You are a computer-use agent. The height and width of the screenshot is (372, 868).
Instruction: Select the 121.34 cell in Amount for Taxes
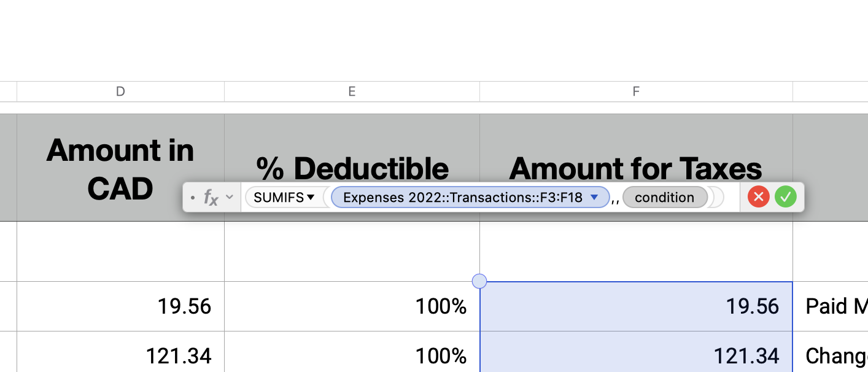pyautogui.click(x=636, y=355)
